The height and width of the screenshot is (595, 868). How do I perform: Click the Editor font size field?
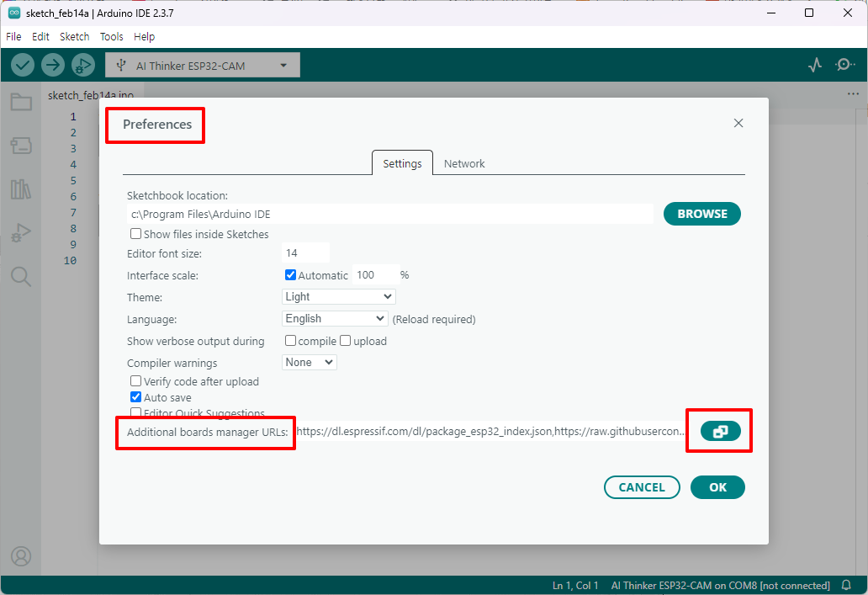click(305, 252)
